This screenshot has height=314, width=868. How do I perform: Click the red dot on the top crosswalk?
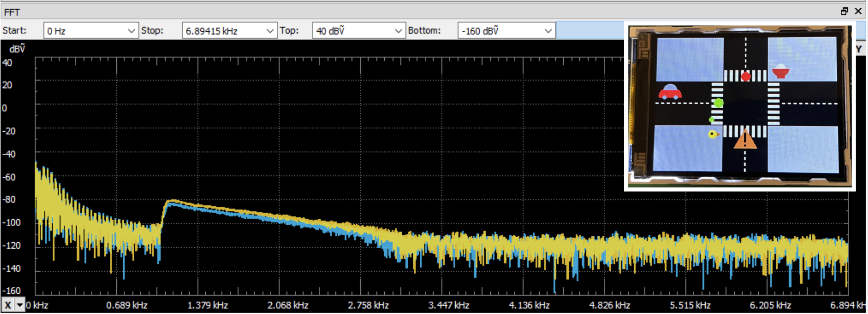tap(746, 76)
